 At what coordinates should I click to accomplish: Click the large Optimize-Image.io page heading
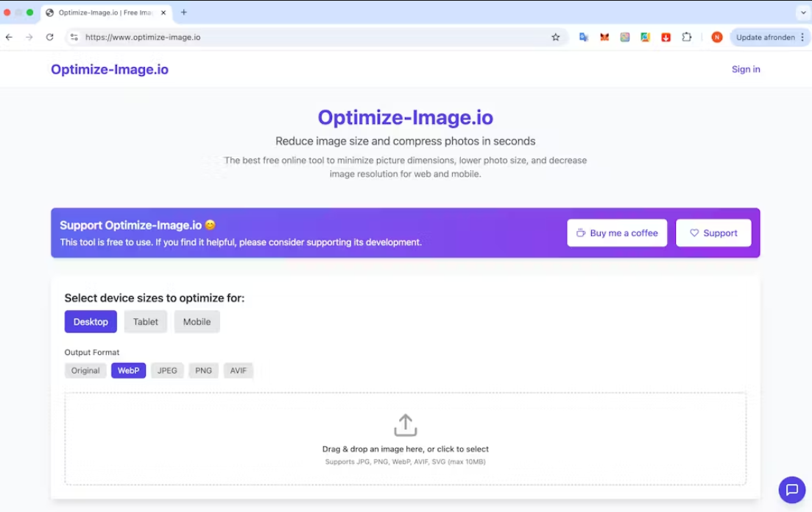click(406, 118)
